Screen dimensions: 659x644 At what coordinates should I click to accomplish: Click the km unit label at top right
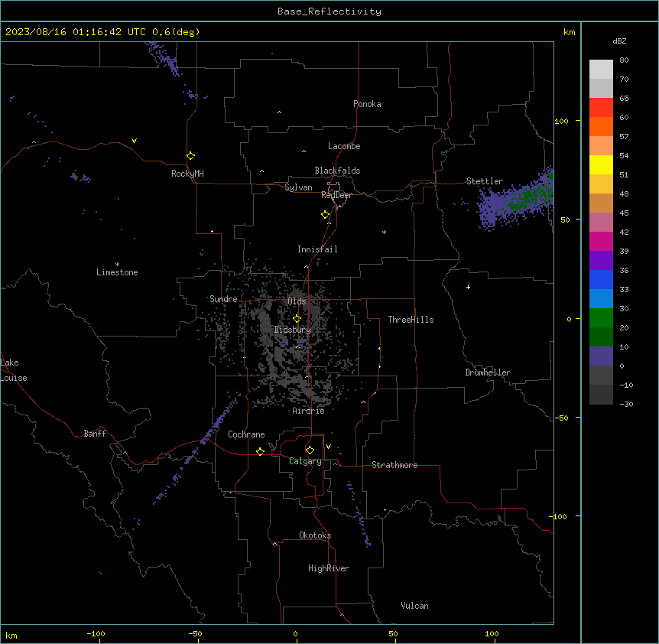tap(569, 32)
